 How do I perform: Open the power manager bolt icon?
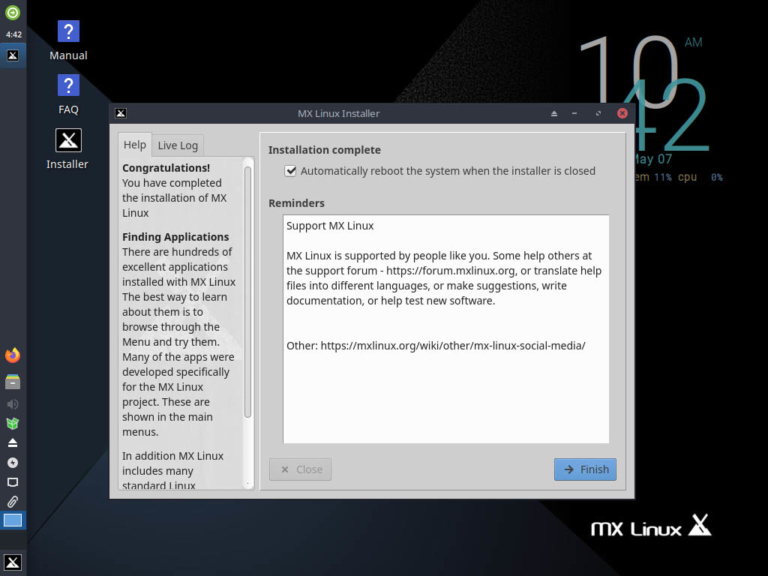coord(13,462)
